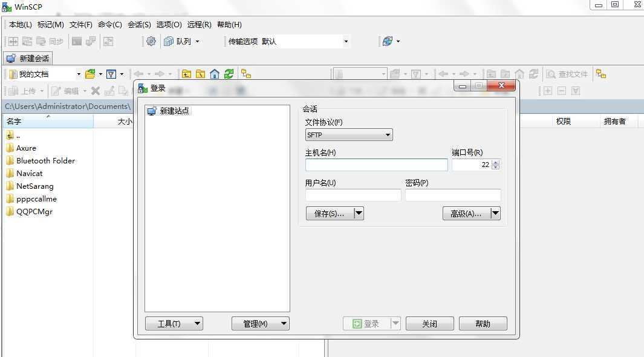
Task: Click the local panel filter icon
Action: point(111,74)
